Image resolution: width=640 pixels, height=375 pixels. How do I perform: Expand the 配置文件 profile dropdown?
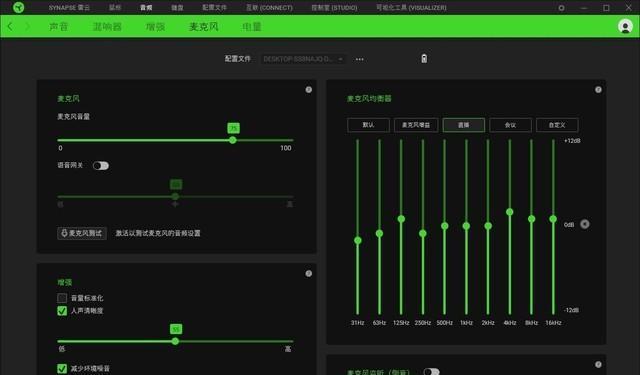(303, 59)
